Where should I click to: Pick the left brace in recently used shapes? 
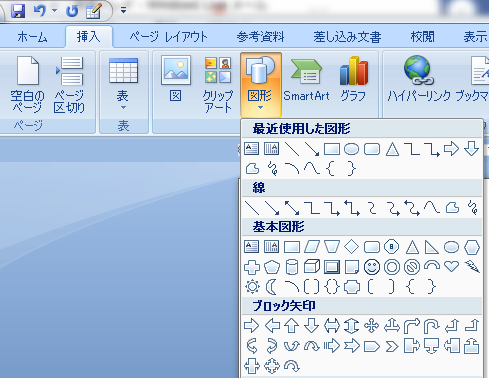331,169
